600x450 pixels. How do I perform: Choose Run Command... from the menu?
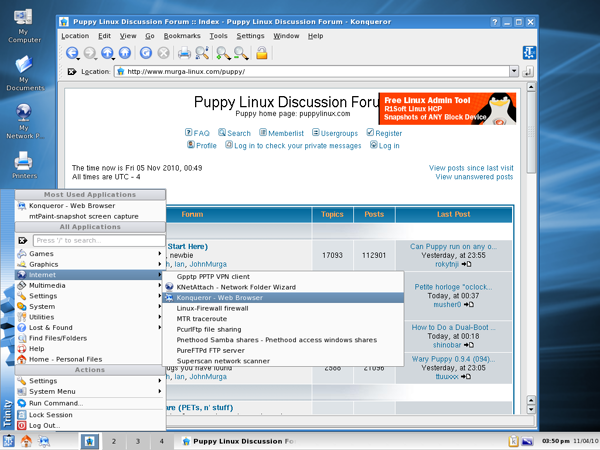point(90,403)
